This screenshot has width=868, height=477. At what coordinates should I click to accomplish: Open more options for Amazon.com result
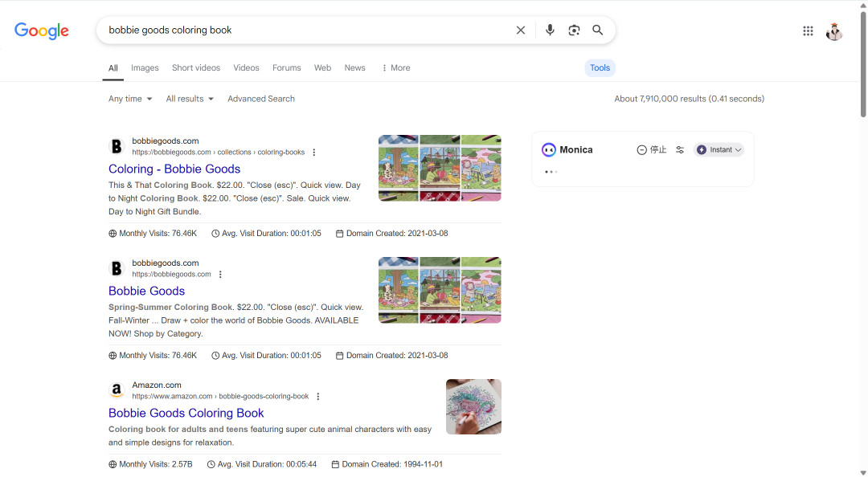[x=317, y=396]
